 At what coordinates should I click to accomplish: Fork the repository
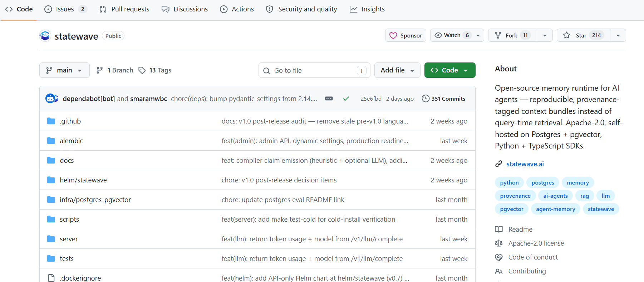(512, 35)
